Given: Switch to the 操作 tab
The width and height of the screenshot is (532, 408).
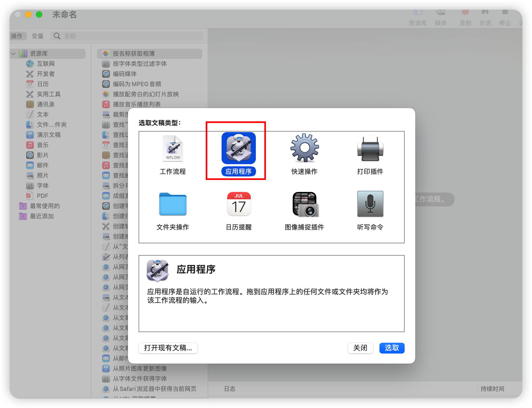Looking at the screenshot, I should [x=17, y=36].
